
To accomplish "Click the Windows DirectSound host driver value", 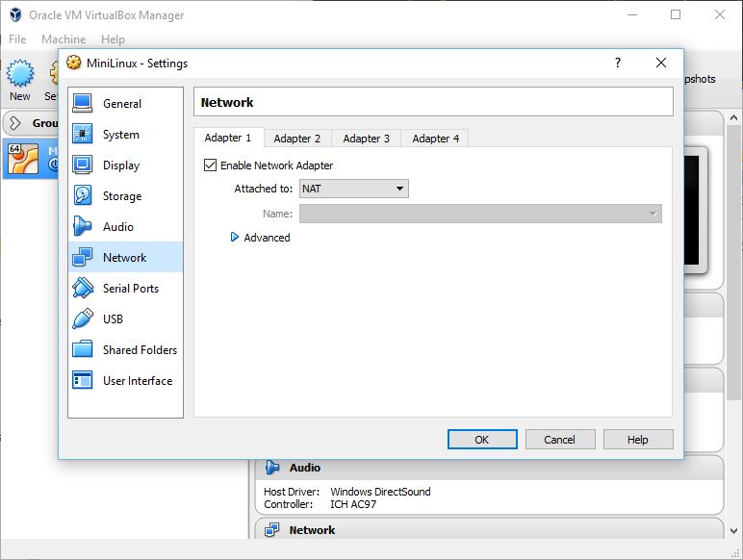I will [x=380, y=492].
